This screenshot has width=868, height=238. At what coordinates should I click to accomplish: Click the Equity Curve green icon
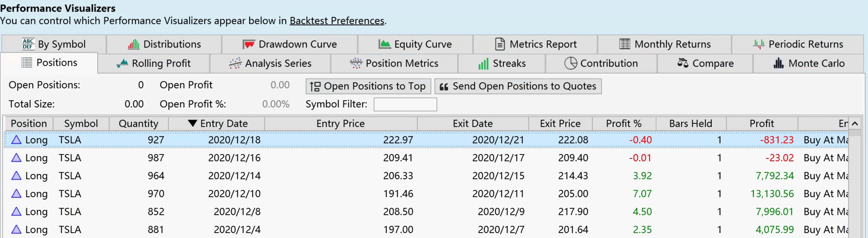click(x=384, y=44)
